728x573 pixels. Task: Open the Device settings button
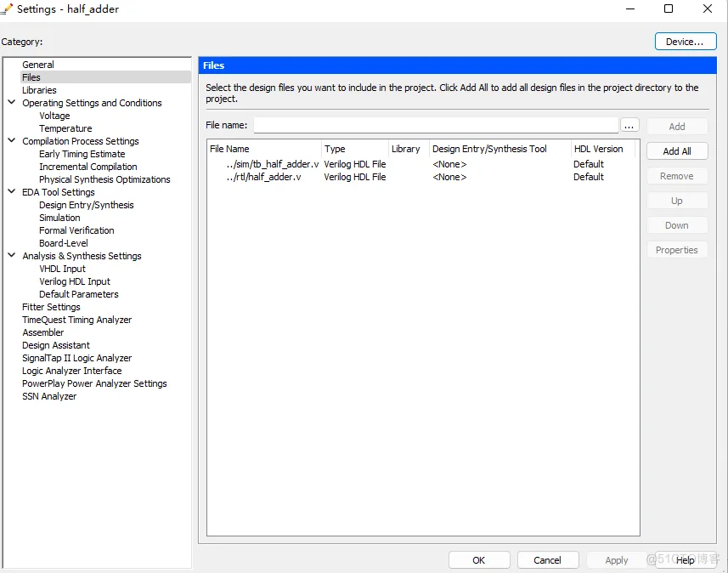[686, 42]
